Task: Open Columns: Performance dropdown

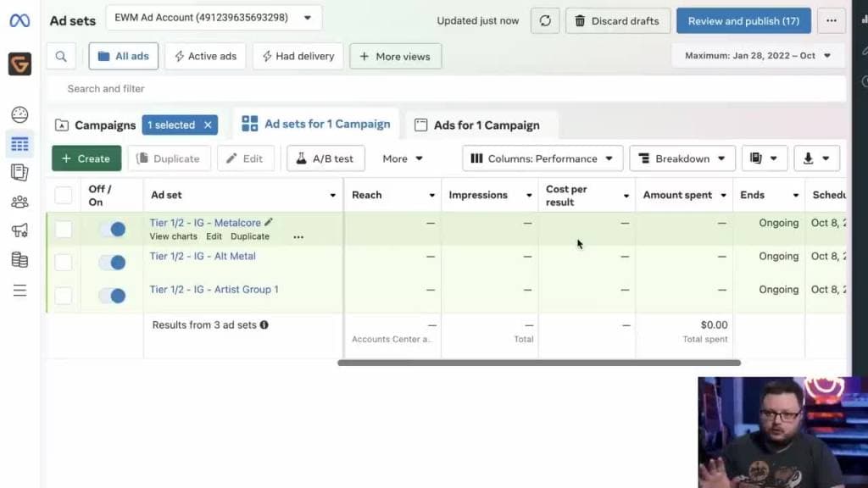Action: coord(542,158)
